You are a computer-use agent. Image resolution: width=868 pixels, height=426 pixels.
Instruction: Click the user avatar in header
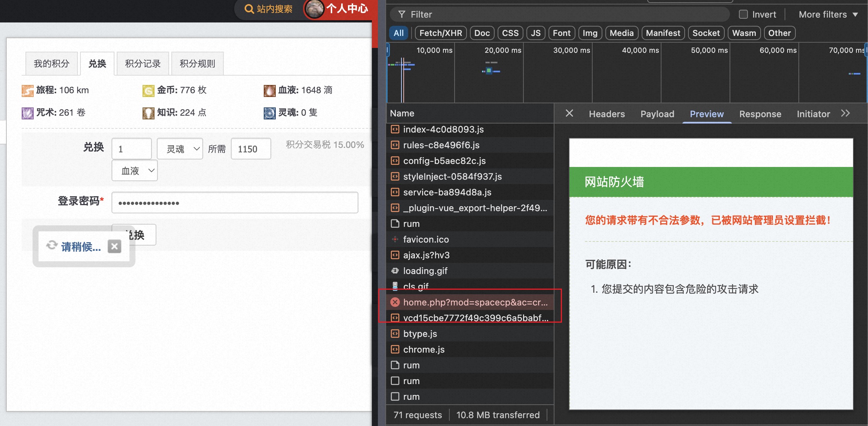[314, 9]
